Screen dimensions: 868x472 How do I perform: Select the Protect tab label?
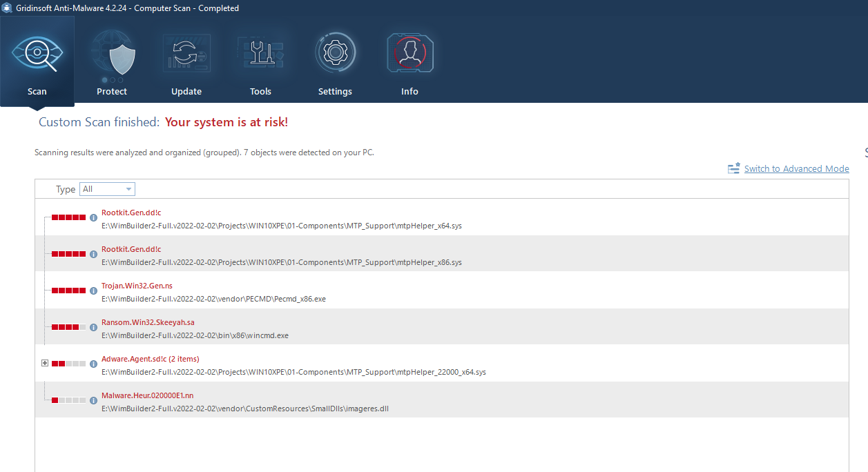pos(112,92)
